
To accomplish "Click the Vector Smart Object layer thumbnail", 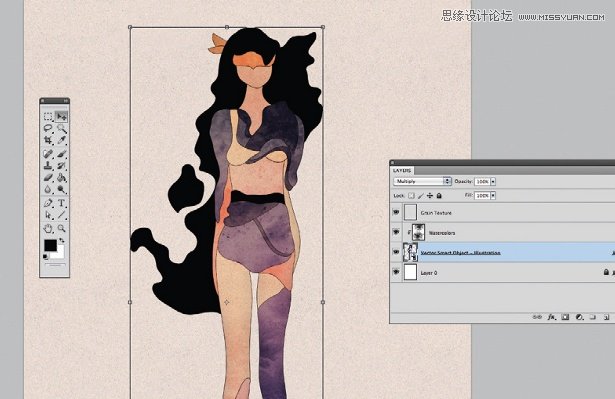I will point(410,252).
